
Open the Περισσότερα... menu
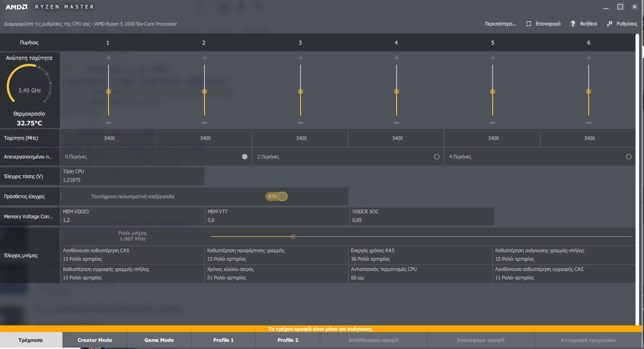coord(501,24)
